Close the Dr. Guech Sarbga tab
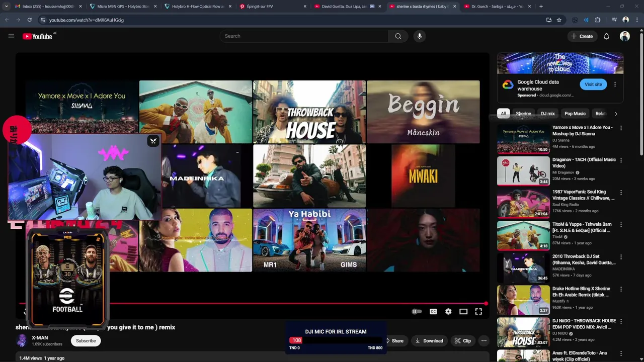This screenshot has height=362, width=644. pyautogui.click(x=529, y=7)
